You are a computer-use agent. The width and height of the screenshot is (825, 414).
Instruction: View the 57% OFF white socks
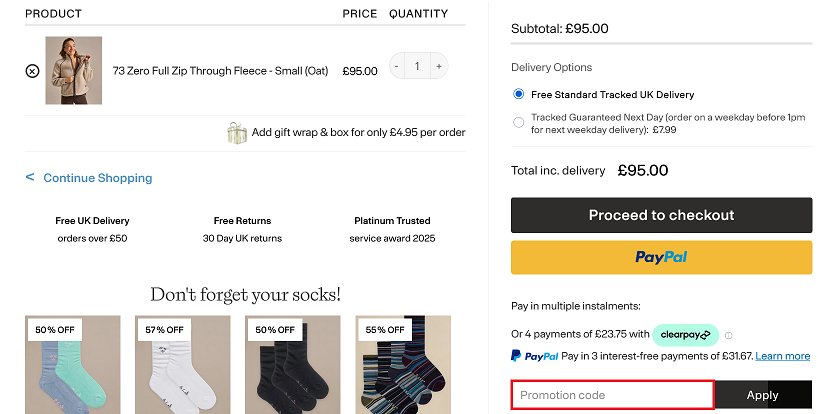[x=183, y=365]
